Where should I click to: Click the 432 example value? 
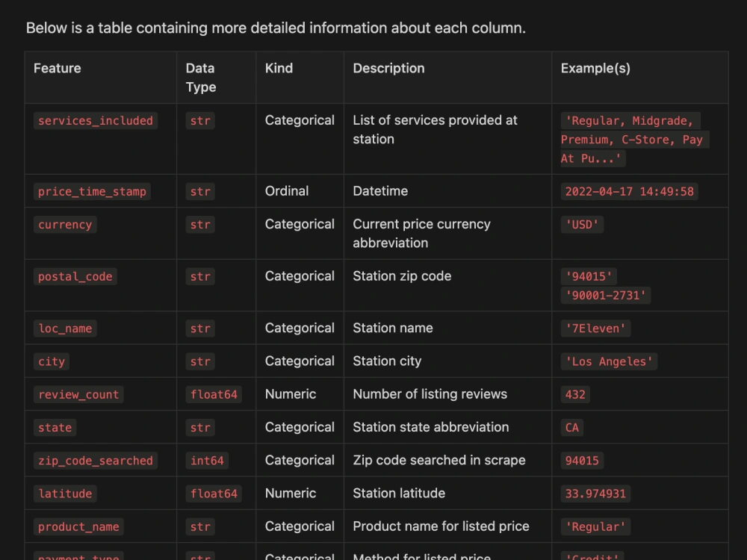click(575, 394)
